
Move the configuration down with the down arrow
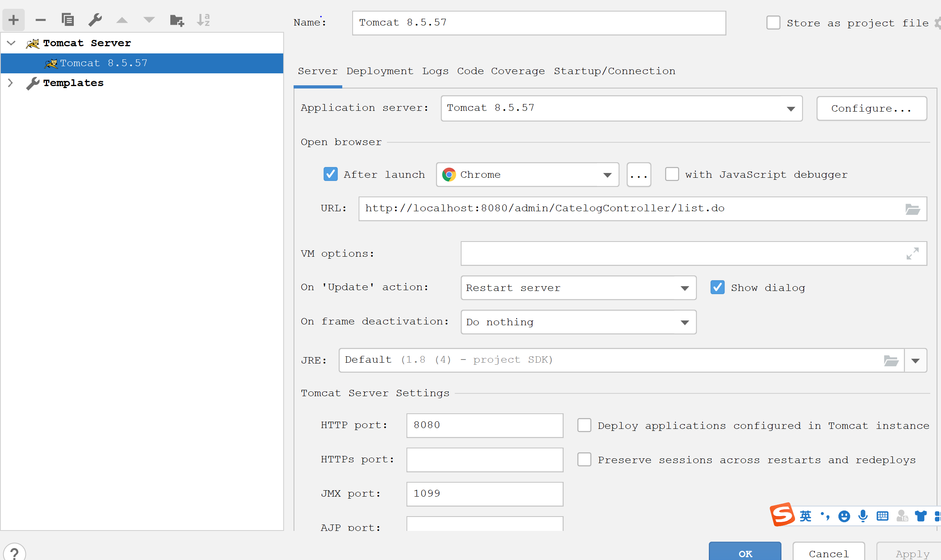(x=149, y=20)
